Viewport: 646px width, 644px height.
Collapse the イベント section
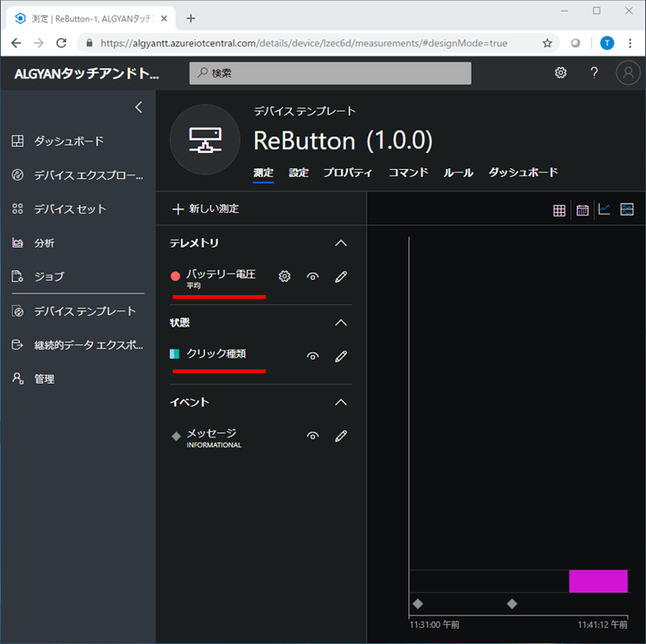[x=341, y=402]
